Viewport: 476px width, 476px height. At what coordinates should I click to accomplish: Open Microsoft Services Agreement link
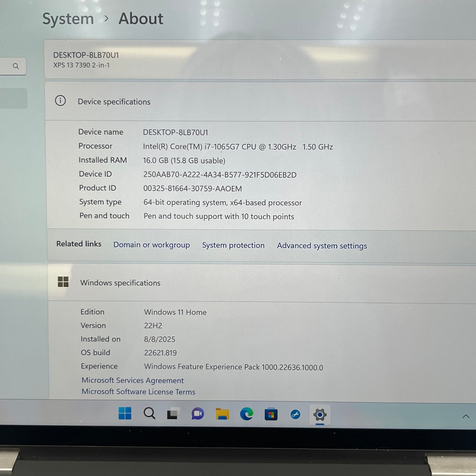pyautogui.click(x=133, y=380)
